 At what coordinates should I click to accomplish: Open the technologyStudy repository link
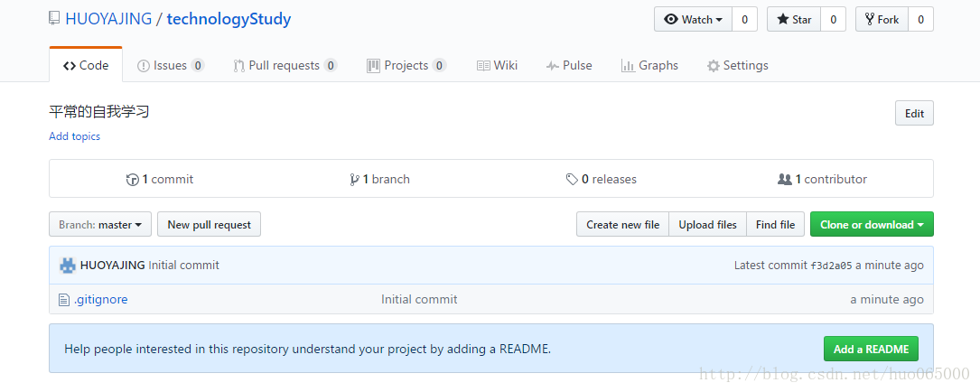coord(229,19)
